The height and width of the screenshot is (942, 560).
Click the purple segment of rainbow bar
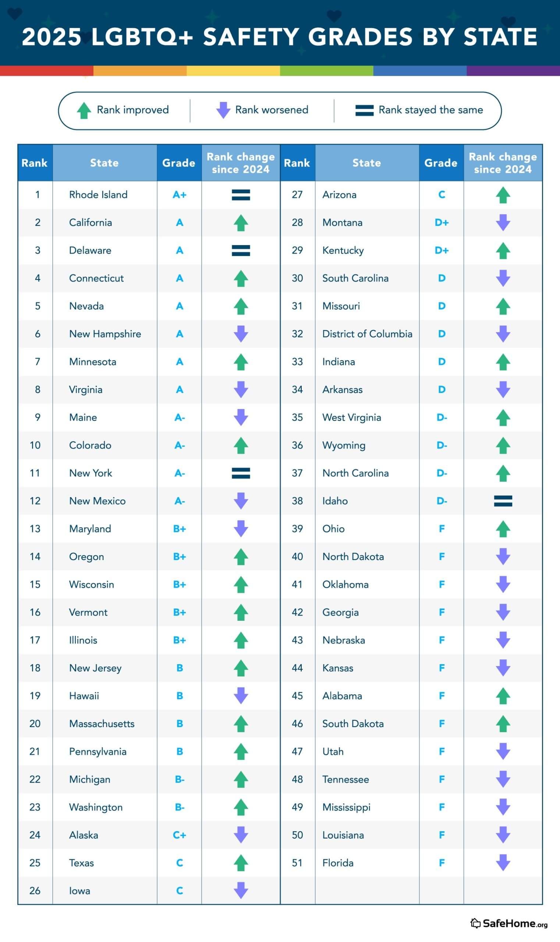(513, 71)
